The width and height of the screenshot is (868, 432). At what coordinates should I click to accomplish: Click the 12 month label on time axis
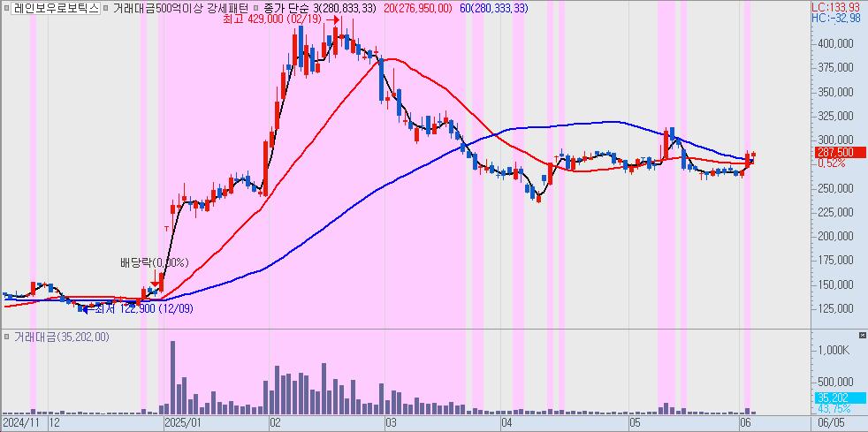54,423
